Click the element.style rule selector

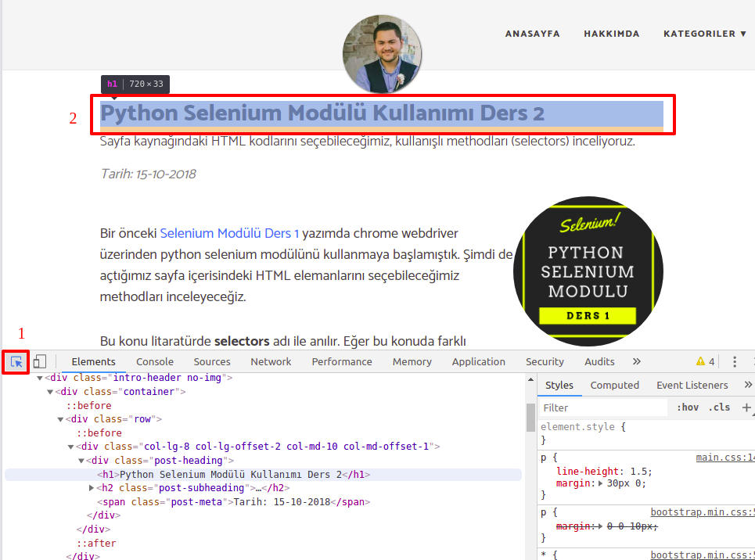tap(577, 426)
